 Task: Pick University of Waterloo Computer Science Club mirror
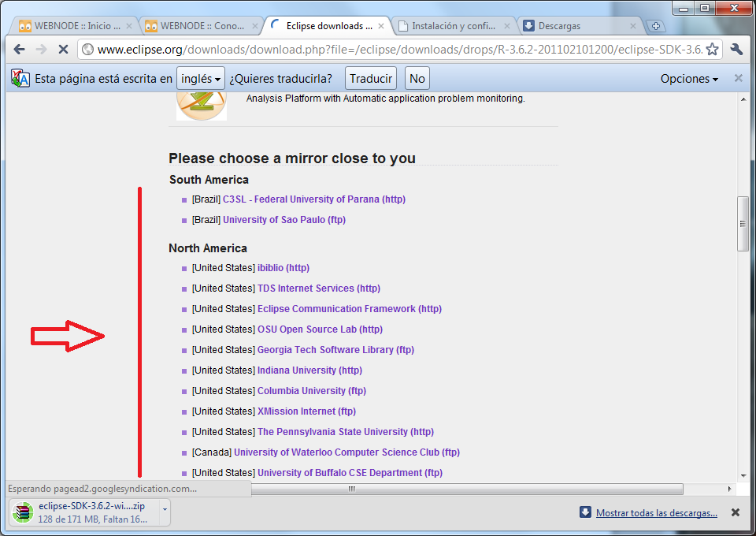(x=346, y=452)
